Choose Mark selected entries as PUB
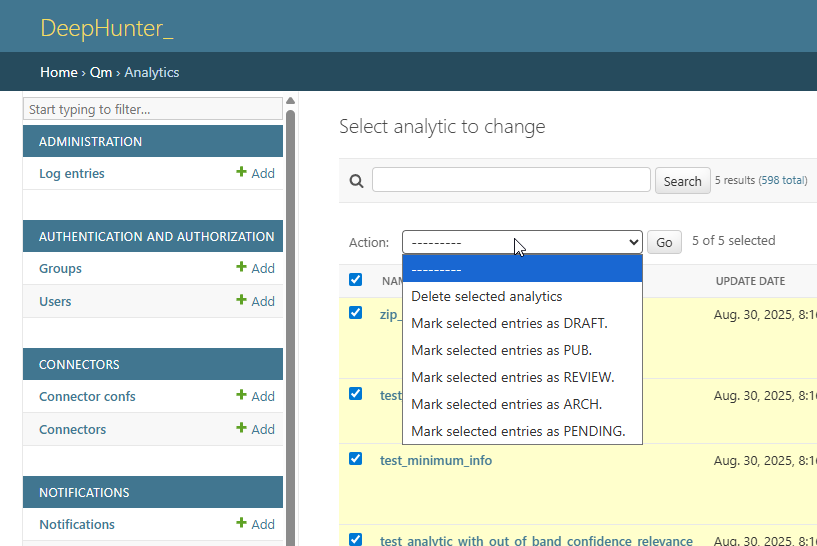817x546 pixels. click(x=522, y=350)
